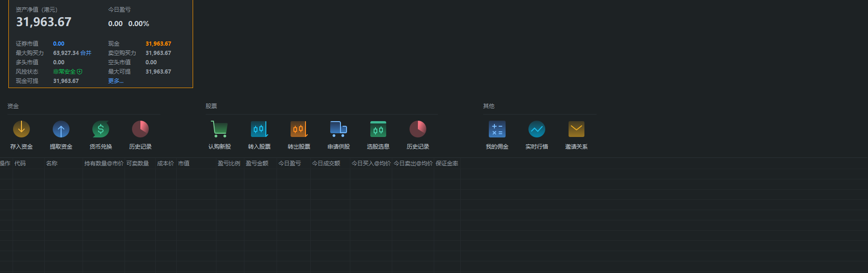Sort by the 可卖数量 column header
This screenshot has height=273, width=868.
click(138, 164)
